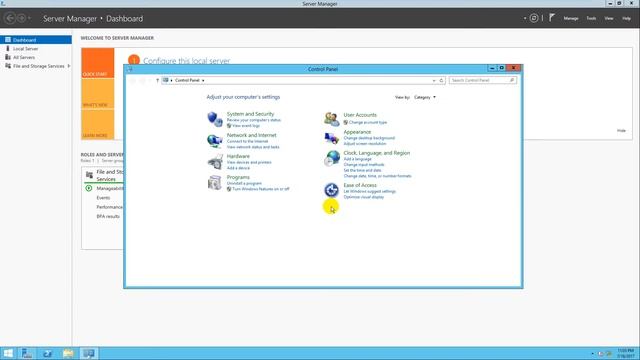This screenshot has height=360, width=640.
Task: Click the Appearance monitor icon
Action: pos(331,138)
